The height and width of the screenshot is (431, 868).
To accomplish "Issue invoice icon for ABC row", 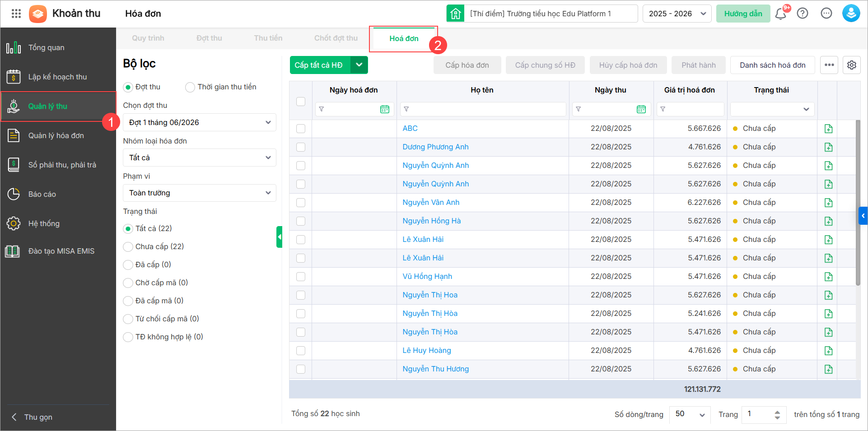I will tap(828, 129).
